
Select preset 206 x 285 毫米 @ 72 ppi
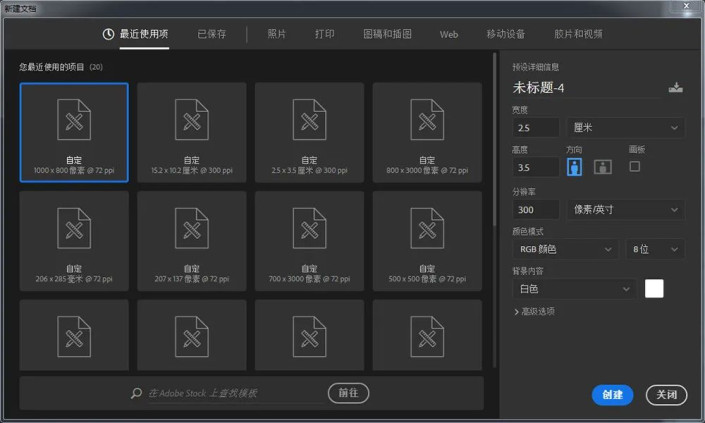tap(74, 241)
